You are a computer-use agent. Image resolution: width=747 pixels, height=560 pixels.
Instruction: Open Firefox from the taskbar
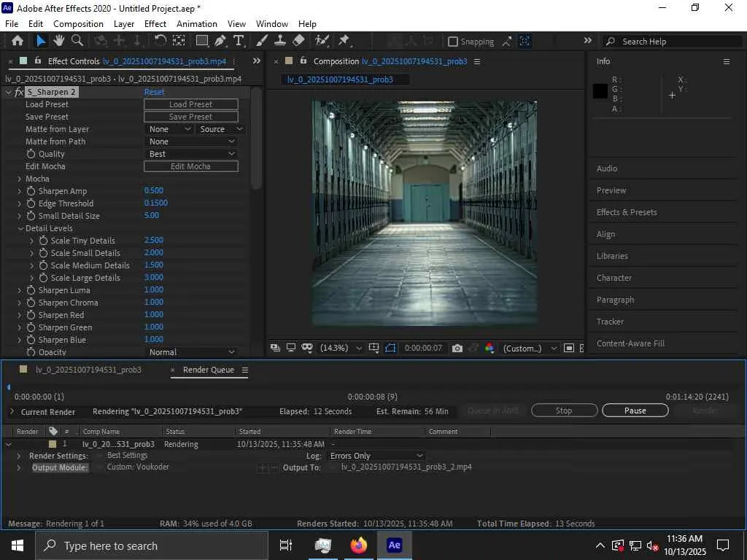pos(358,545)
